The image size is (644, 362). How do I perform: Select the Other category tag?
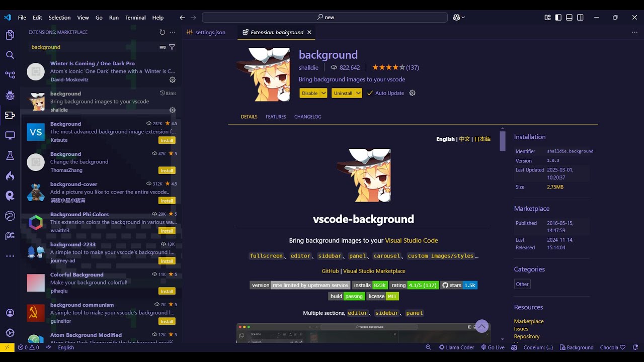point(522,284)
